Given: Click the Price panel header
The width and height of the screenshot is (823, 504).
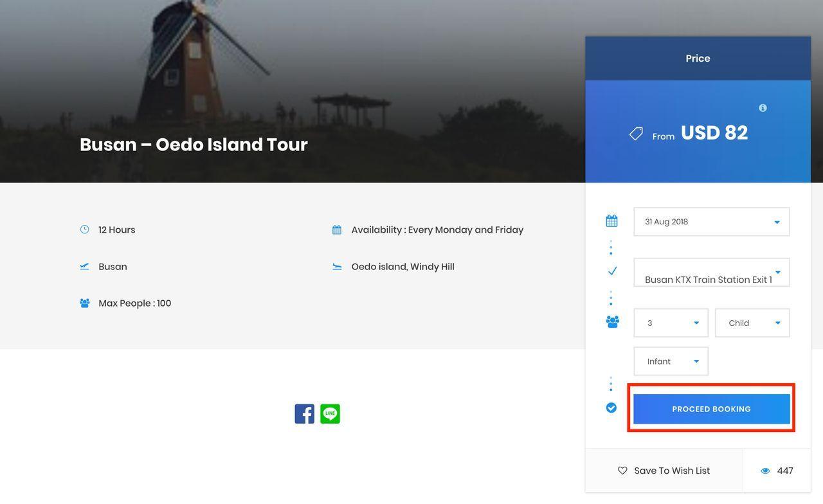Looking at the screenshot, I should coord(698,59).
